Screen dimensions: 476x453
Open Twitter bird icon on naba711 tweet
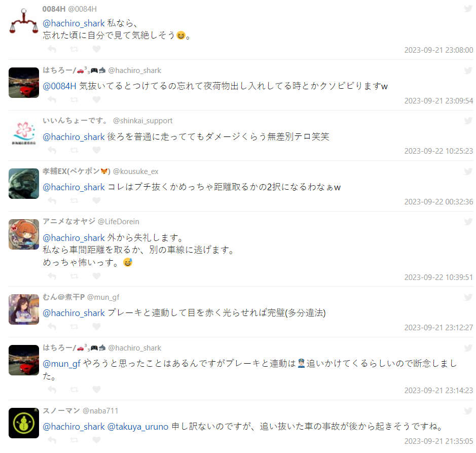[468, 411]
